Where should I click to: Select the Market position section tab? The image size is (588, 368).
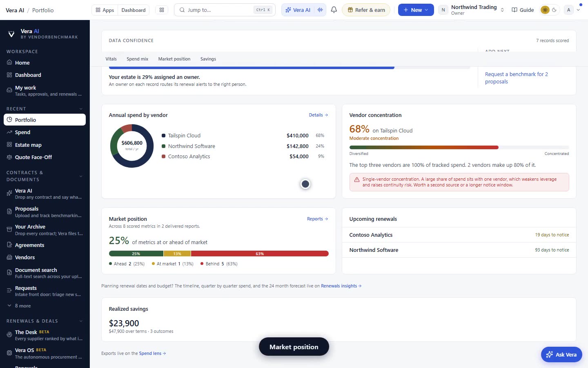[174, 59]
